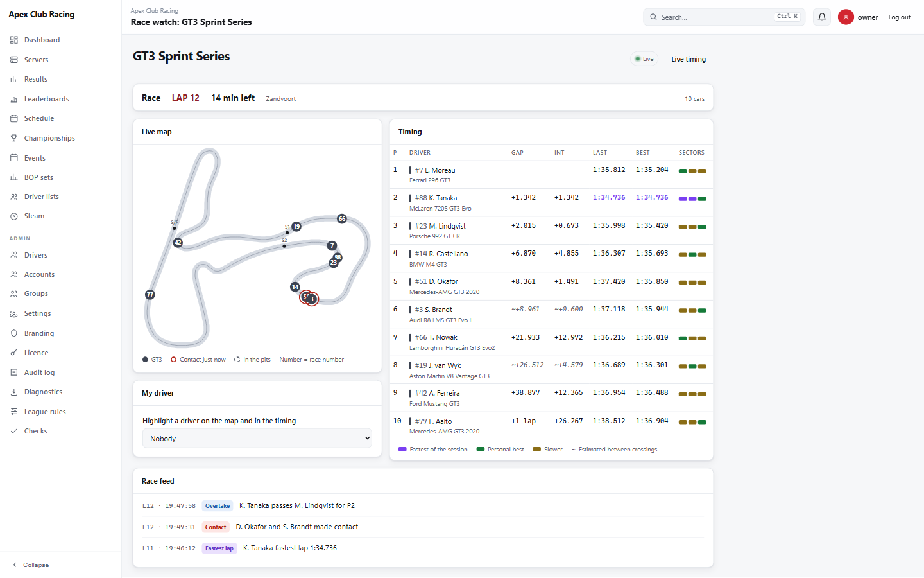Image resolution: width=924 pixels, height=578 pixels.
Task: Collapse the sidebar
Action: click(31, 565)
